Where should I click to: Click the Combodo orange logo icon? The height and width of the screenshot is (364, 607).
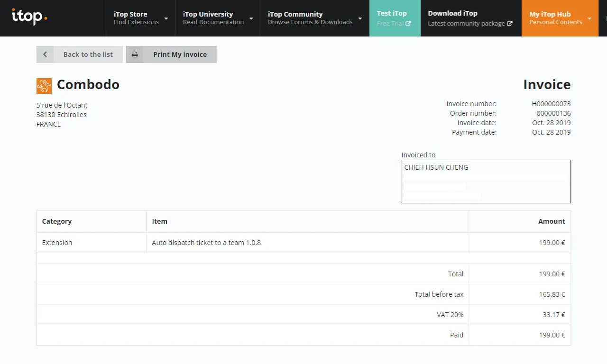(44, 86)
